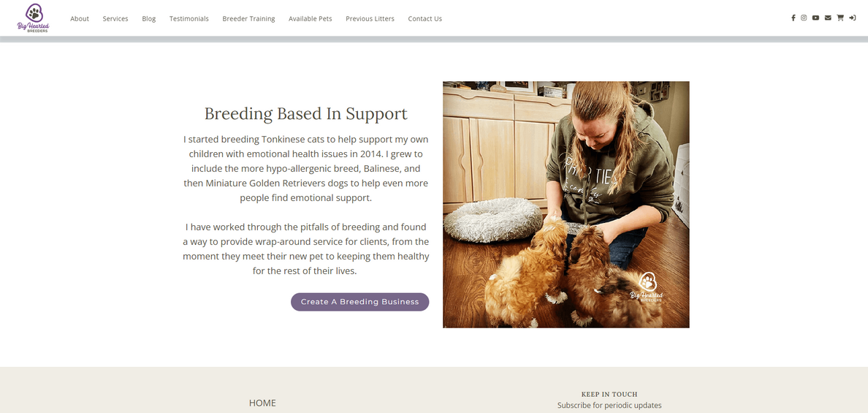Select Breeder Training in the navbar

248,19
